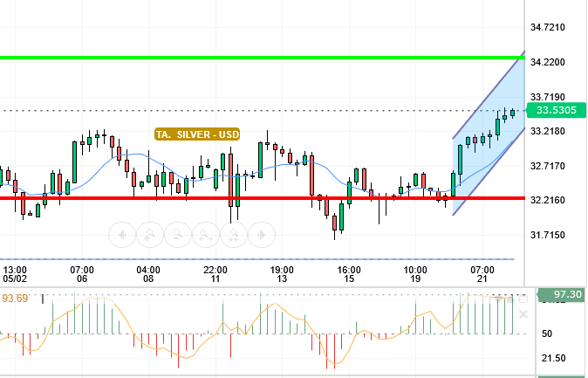The height and width of the screenshot is (378, 588).
Task: Click the 31.7150 price axis label
Action: pos(547,235)
